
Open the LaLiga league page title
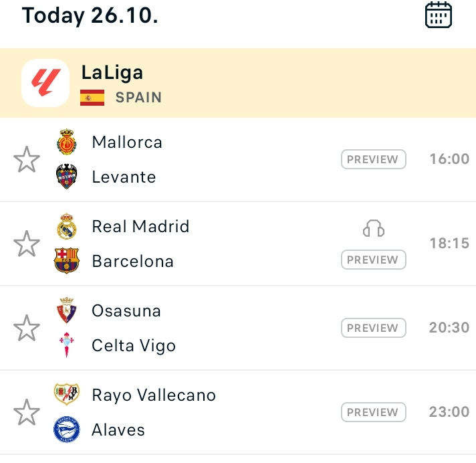112,72
